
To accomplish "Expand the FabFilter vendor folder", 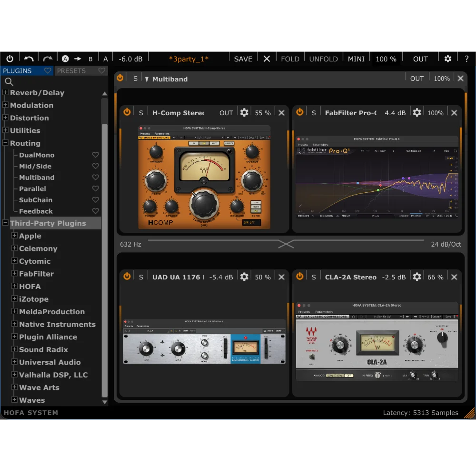I will tap(14, 273).
